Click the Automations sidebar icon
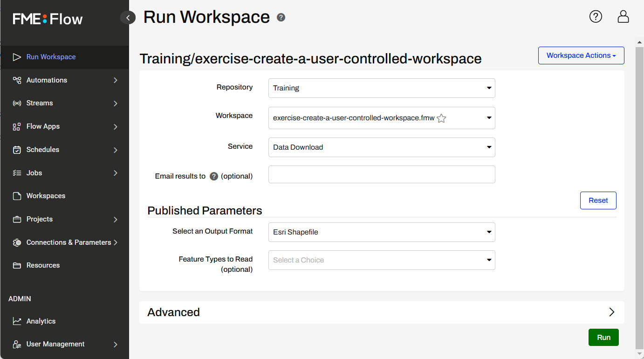This screenshot has width=644, height=359. coord(17,80)
